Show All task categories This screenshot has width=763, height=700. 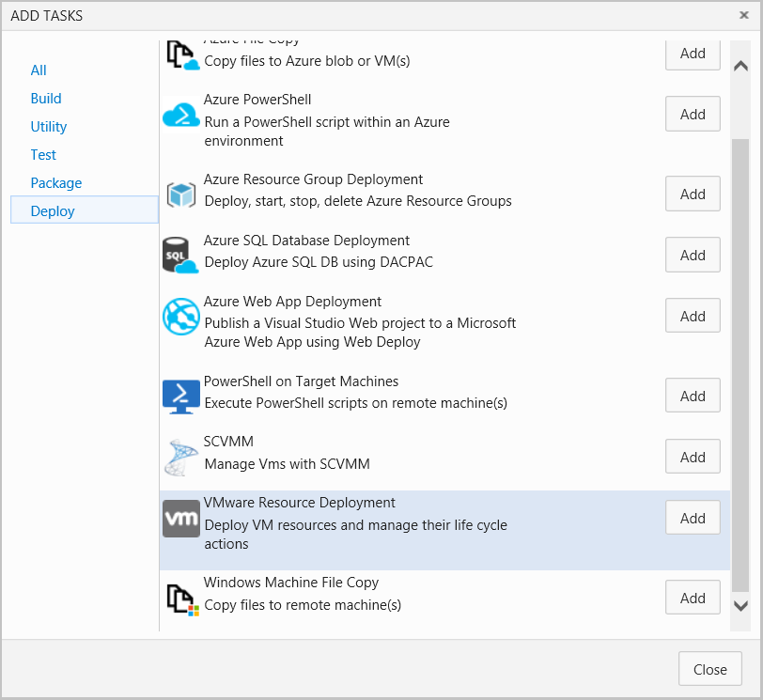pos(39,70)
